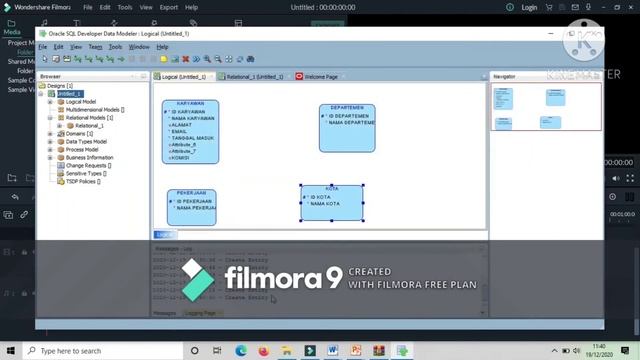Click the New View toolbar icon

(67, 59)
